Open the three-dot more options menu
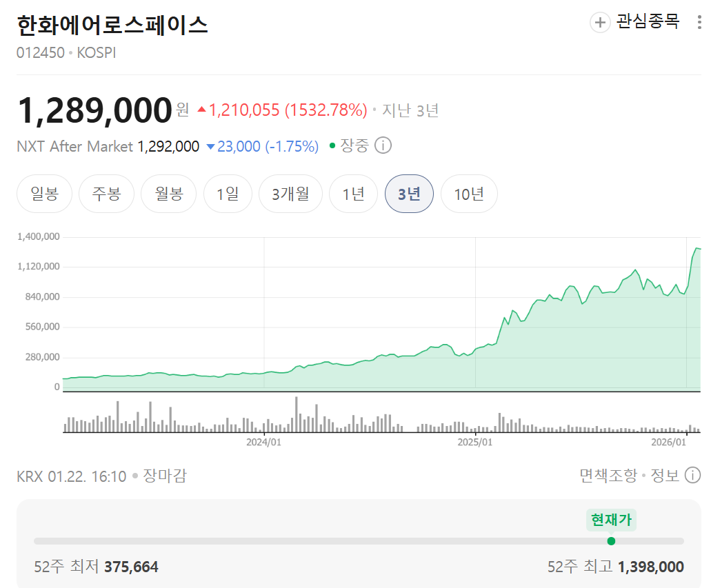Viewport: 711px width, 588px height. (700, 22)
